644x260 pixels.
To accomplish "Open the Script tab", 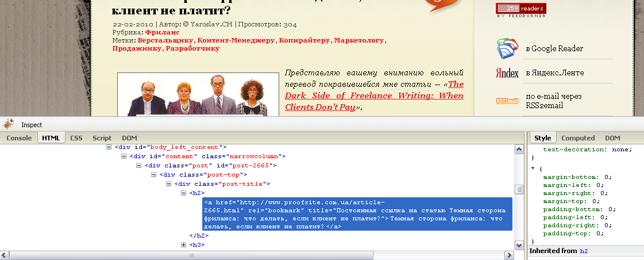I will point(102,138).
